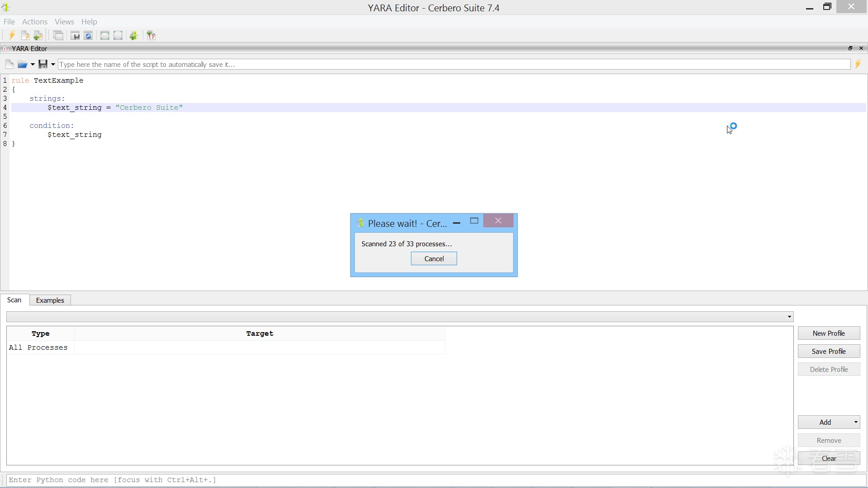Click the add YARA braces document toolbar icon
Image resolution: width=868 pixels, height=488 pixels.
[x=151, y=35]
